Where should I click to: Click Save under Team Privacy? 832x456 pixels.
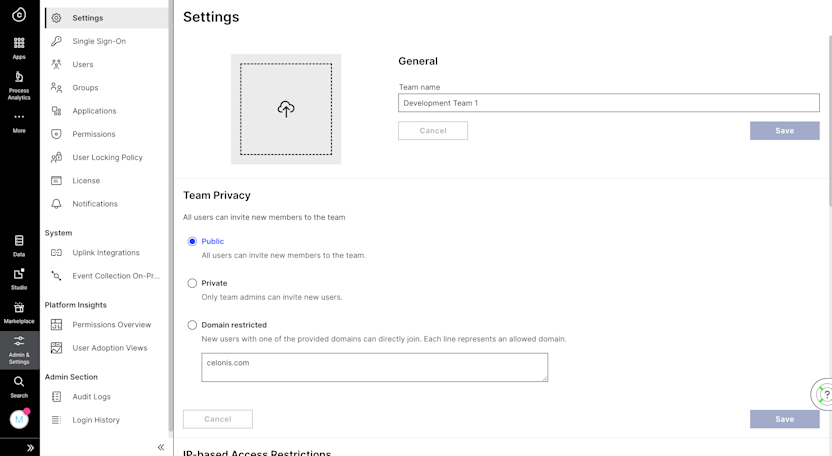(x=785, y=419)
